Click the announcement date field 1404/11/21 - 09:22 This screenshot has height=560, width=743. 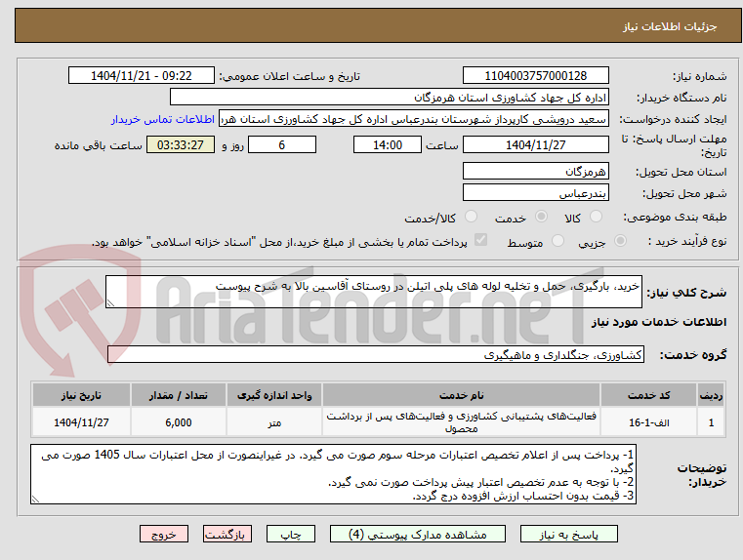[142, 76]
